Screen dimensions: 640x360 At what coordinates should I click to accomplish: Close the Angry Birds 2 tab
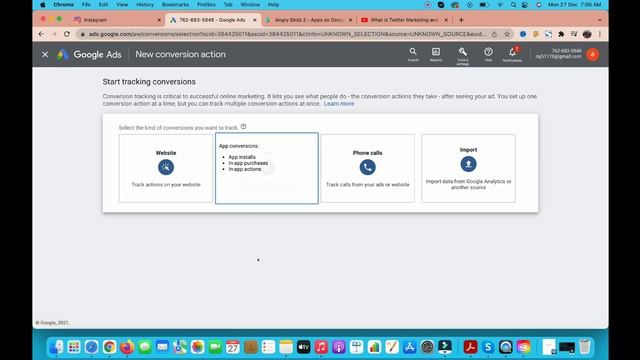tap(350, 20)
